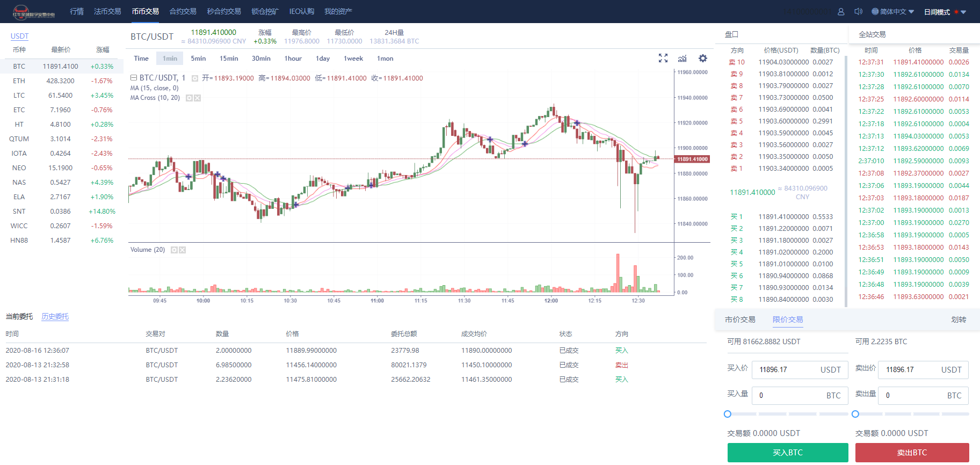Viewport: 980px width, 465px height.
Task: Open IEO认购 navigation item
Action: [302, 11]
